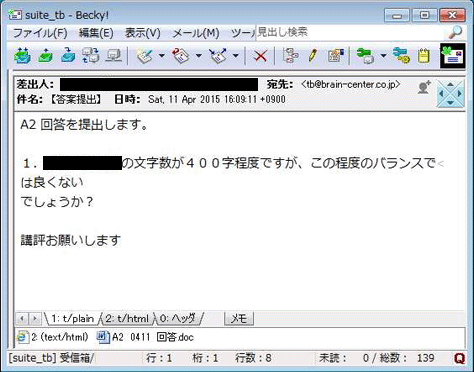Click the forward message icon
474x372 pixels.
217,55
